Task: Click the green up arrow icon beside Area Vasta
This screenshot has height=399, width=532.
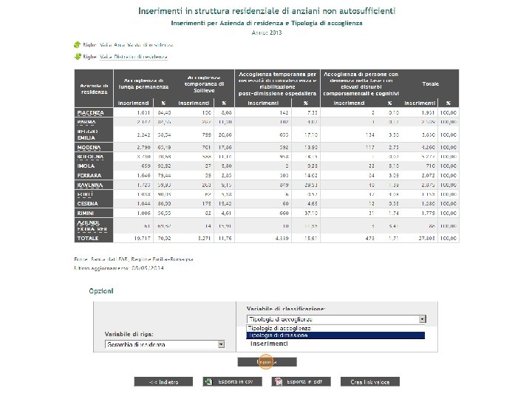Action: (x=77, y=45)
